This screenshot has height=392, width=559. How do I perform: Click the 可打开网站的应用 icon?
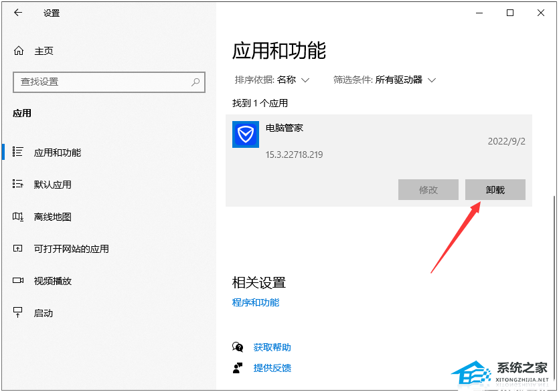tap(18, 248)
